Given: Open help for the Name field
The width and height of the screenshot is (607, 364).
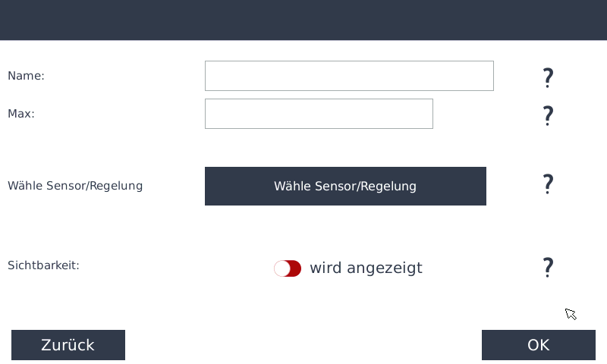Looking at the screenshot, I should (x=548, y=77).
